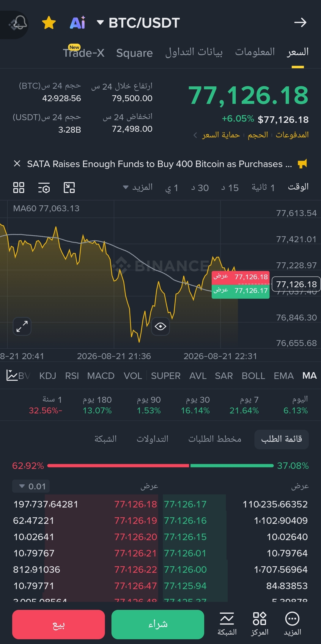Viewport: 321px width, 644px height.
Task: Toggle the favorite star for BTC/USDT
Action: pyautogui.click(x=49, y=23)
